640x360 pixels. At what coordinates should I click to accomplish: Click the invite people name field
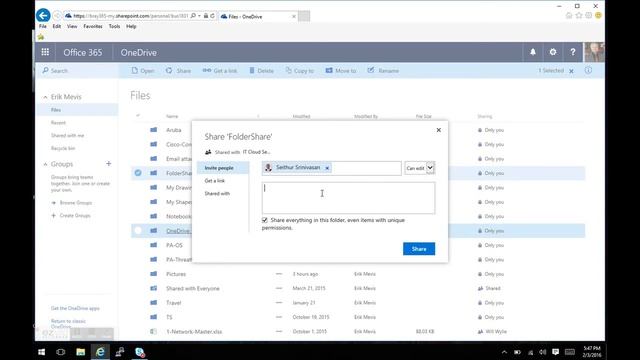(x=331, y=168)
